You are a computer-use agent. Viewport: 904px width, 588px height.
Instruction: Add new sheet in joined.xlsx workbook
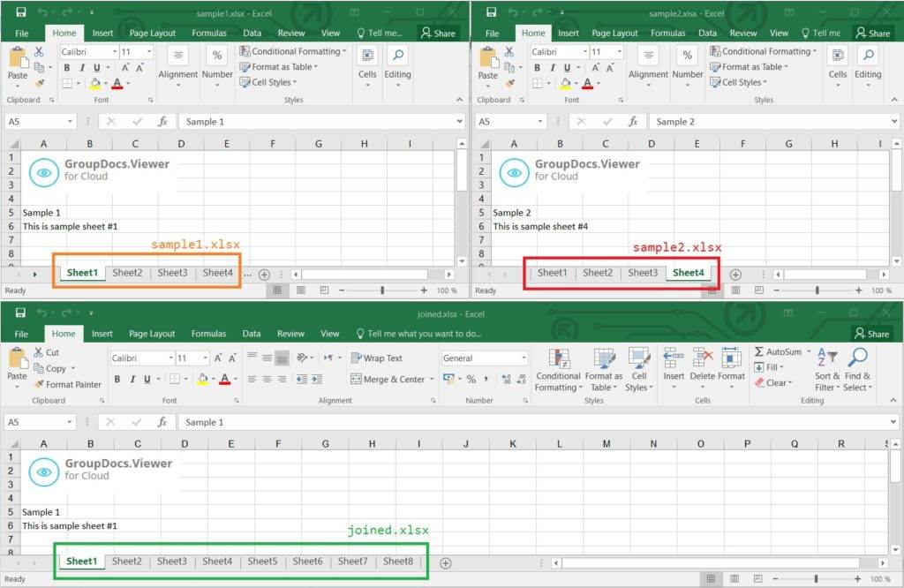coord(446,562)
